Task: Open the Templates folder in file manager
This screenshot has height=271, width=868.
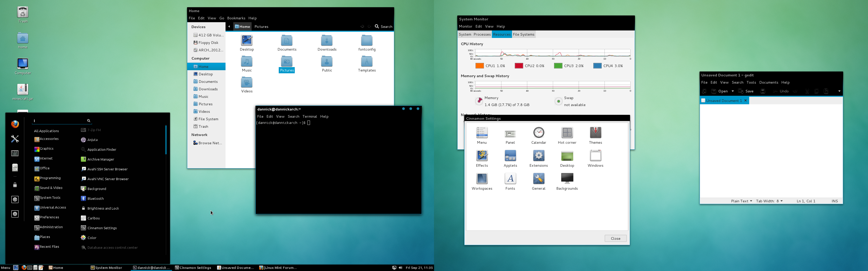Action: tap(367, 64)
